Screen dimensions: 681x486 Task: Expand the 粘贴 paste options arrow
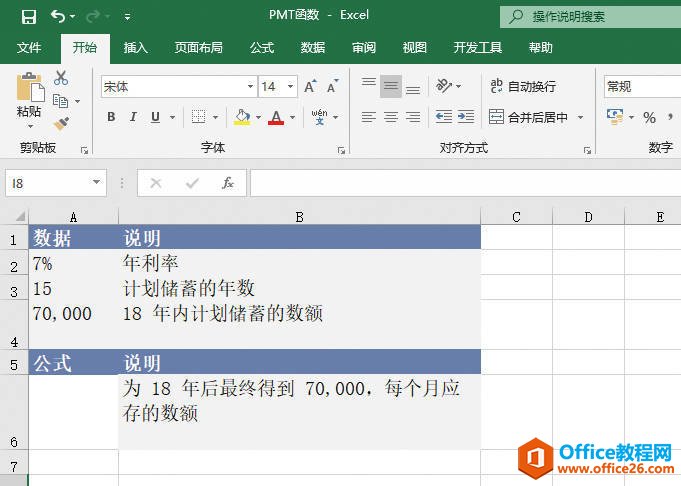(x=30, y=126)
